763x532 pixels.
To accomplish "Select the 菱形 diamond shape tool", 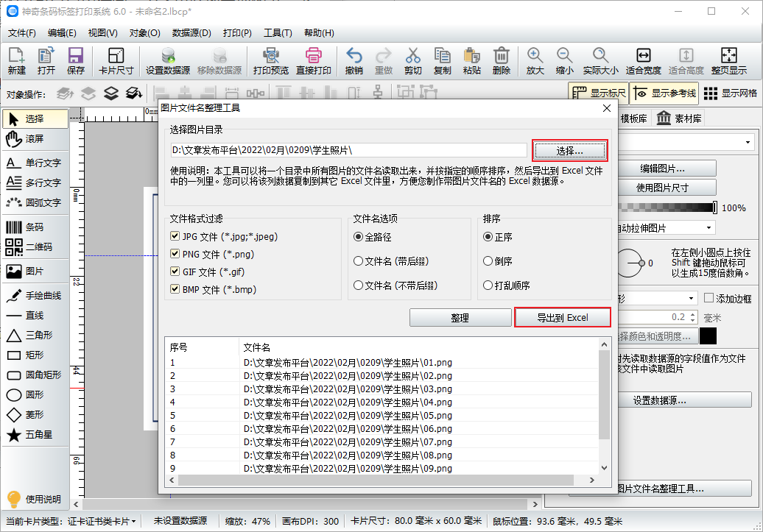I will (x=35, y=415).
